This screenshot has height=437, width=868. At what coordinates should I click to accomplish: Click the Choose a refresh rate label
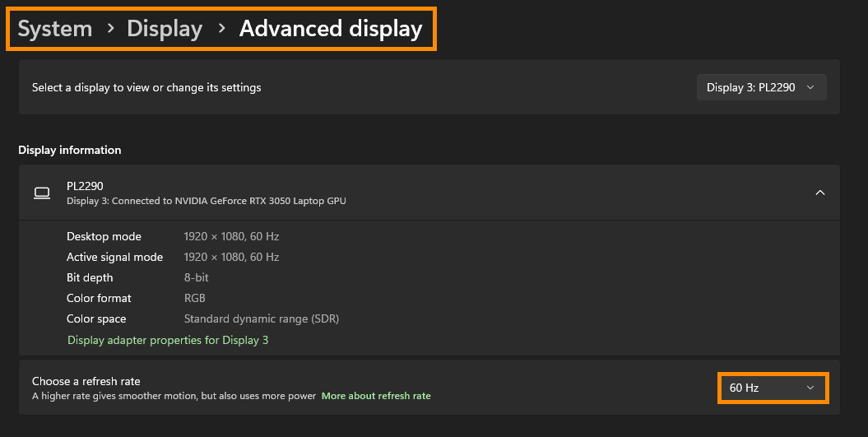click(86, 381)
